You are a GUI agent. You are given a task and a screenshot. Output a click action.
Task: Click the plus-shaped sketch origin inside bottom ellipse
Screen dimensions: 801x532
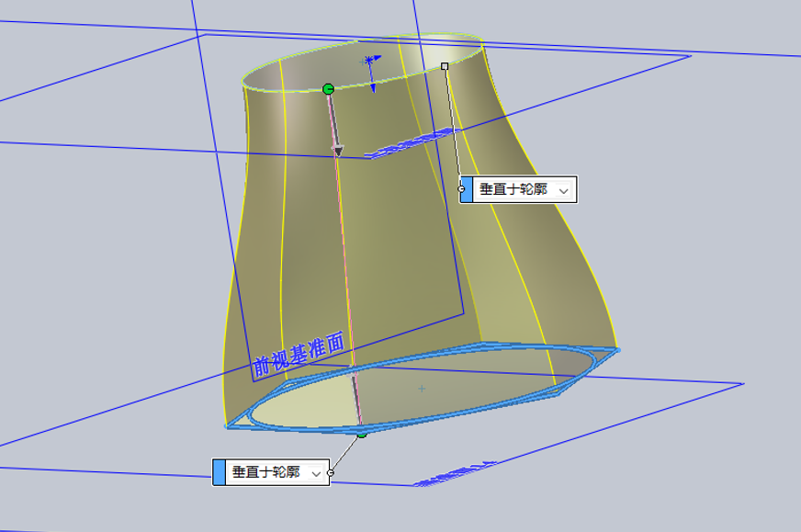pos(422,389)
